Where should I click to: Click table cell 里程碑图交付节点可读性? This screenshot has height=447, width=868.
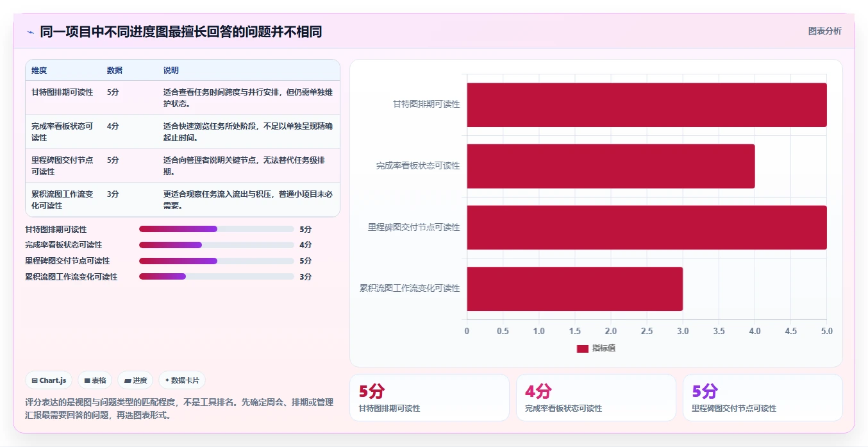pyautogui.click(x=63, y=166)
